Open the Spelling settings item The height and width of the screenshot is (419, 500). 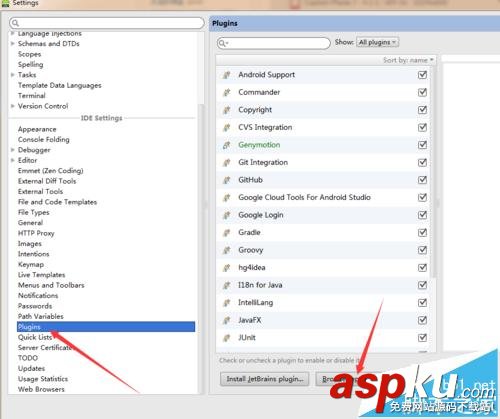[x=30, y=65]
